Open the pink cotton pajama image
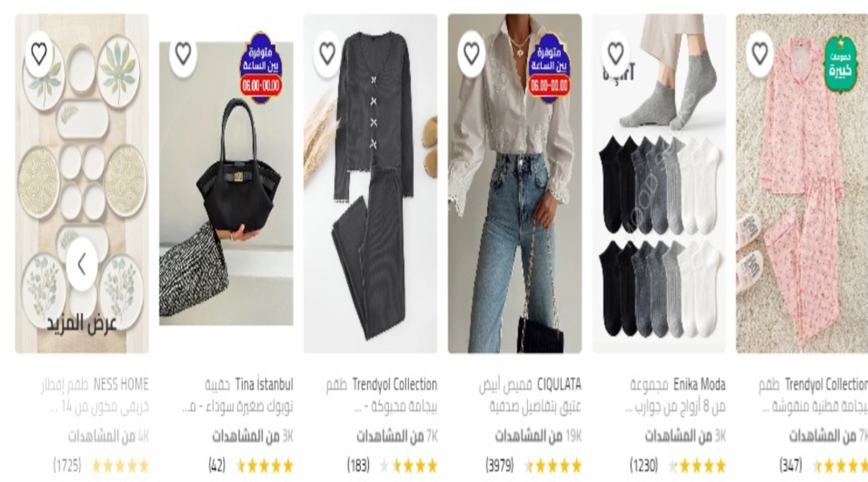 [x=801, y=183]
